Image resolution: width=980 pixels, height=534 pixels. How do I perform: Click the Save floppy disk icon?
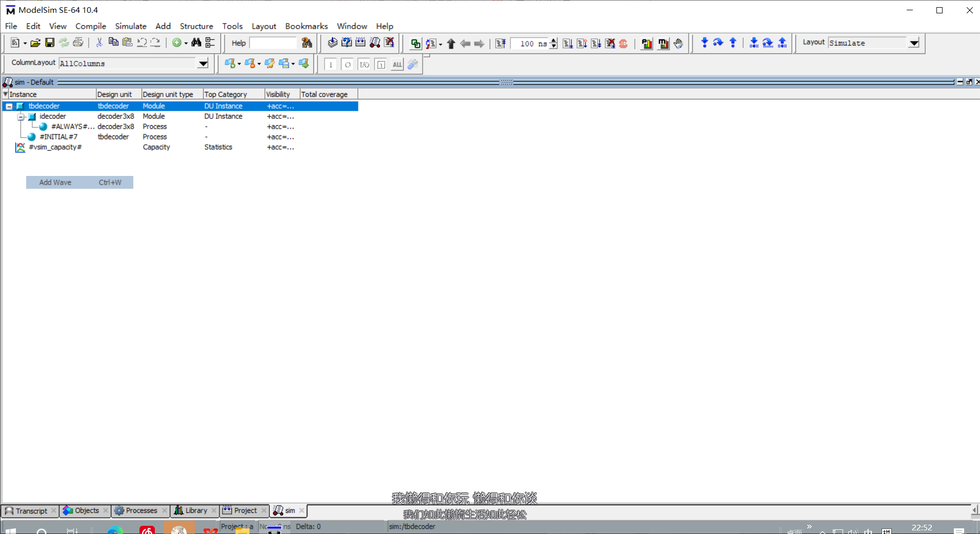[50, 43]
